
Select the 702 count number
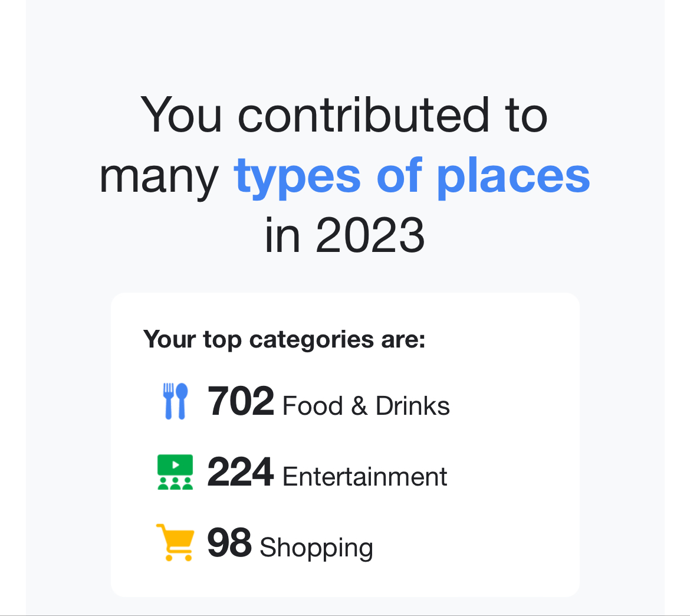click(x=241, y=401)
